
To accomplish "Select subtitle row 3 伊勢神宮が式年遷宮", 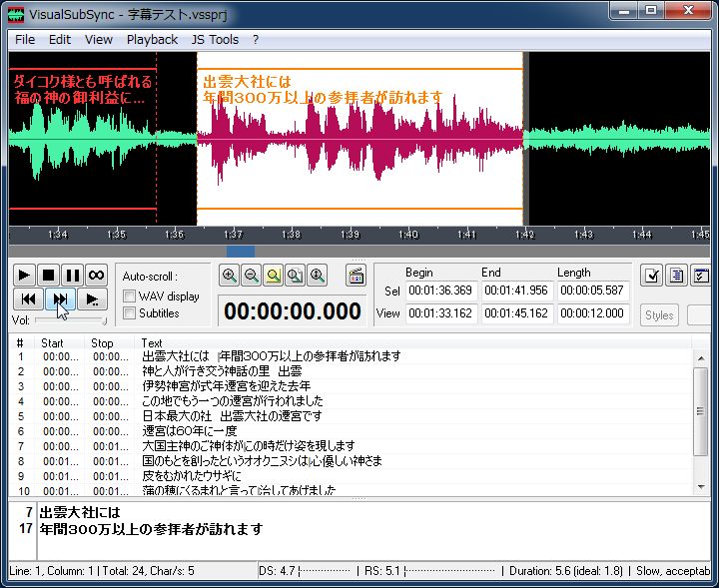I will [x=351, y=386].
